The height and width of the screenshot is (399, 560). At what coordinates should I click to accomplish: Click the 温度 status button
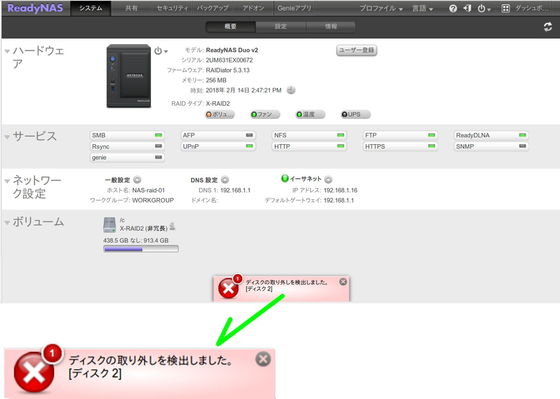(x=310, y=114)
